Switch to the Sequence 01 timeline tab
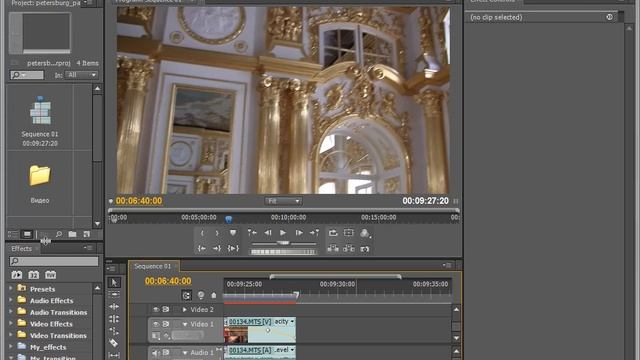 click(153, 266)
